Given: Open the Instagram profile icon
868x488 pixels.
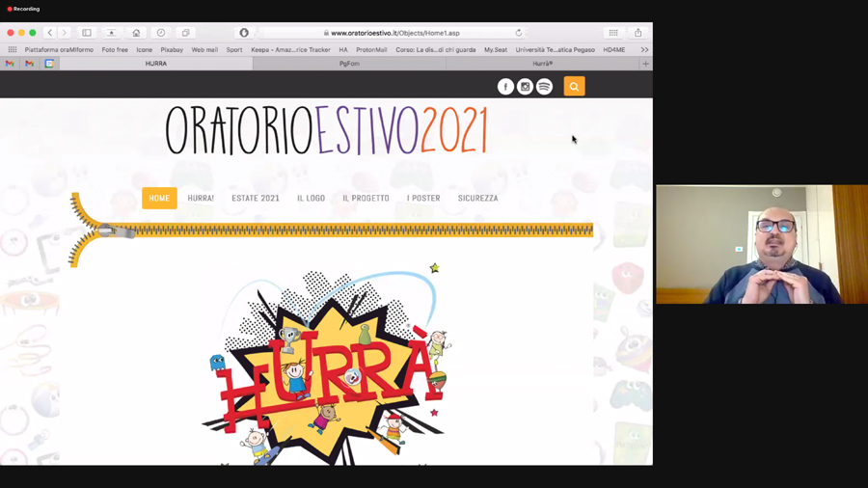Looking at the screenshot, I should (x=525, y=87).
